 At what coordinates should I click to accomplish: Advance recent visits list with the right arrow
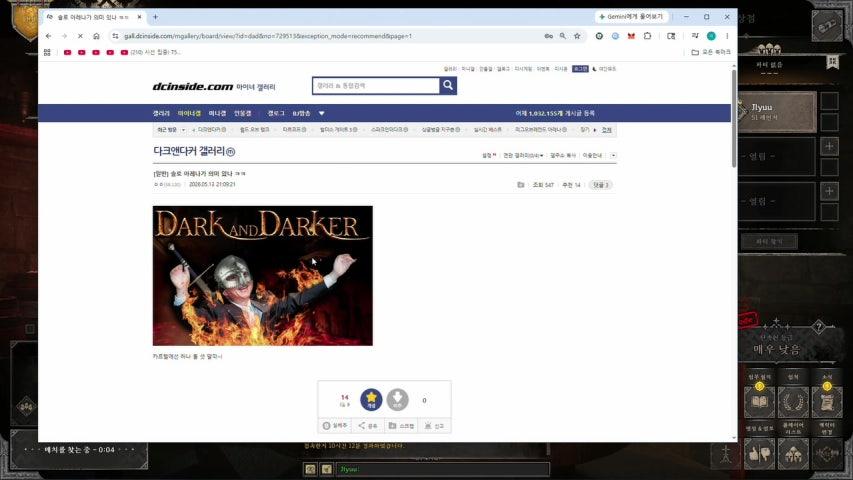[x=595, y=130]
